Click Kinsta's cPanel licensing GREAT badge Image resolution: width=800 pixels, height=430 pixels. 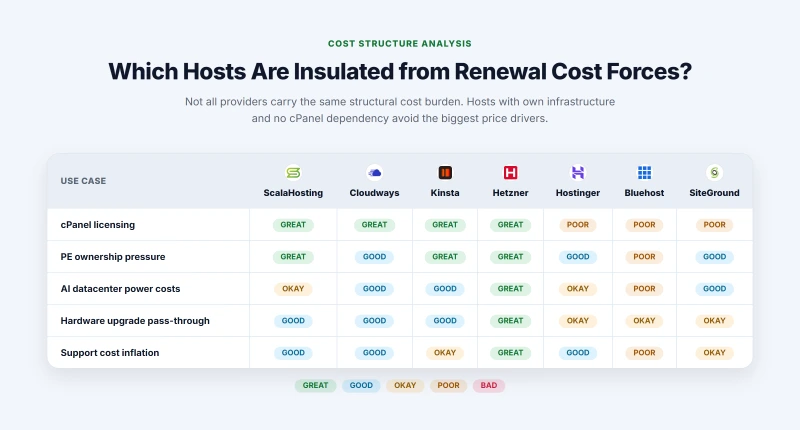click(445, 225)
